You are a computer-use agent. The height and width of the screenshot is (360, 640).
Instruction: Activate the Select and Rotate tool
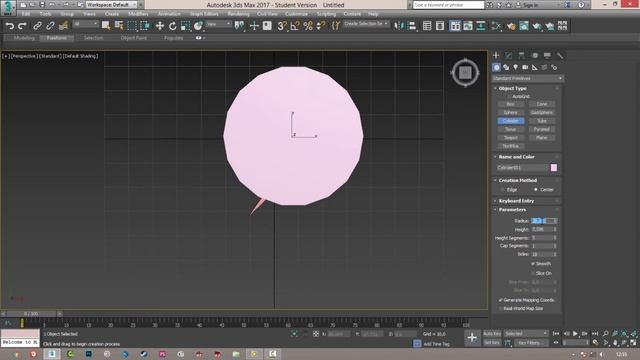(x=173, y=26)
